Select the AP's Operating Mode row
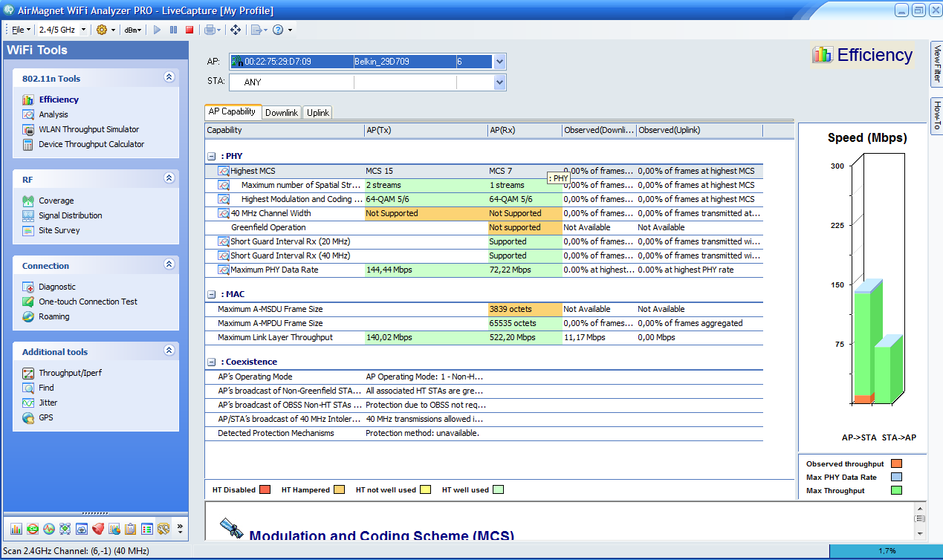Image resolution: width=943 pixels, height=560 pixels. click(485, 377)
